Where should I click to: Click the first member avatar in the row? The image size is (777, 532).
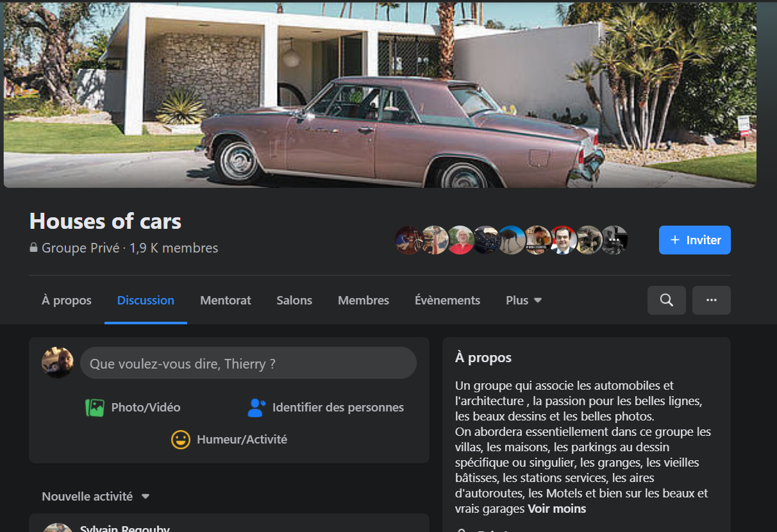coord(408,240)
